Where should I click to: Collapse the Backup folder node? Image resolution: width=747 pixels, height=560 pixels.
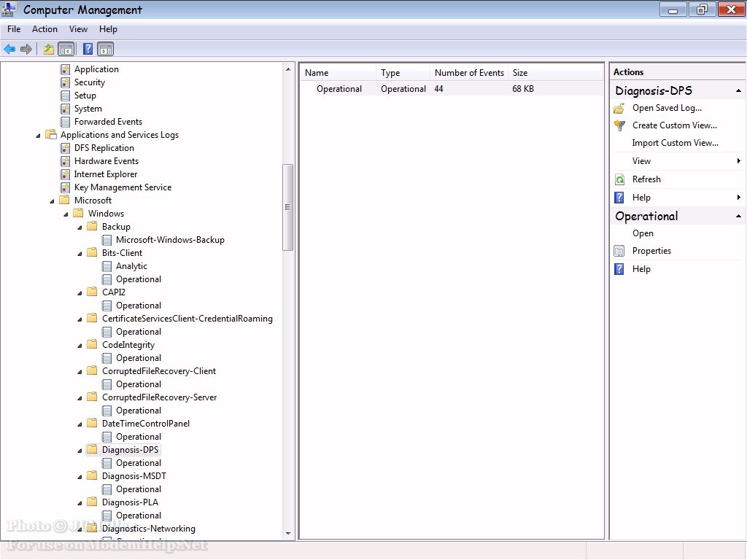[80, 227]
